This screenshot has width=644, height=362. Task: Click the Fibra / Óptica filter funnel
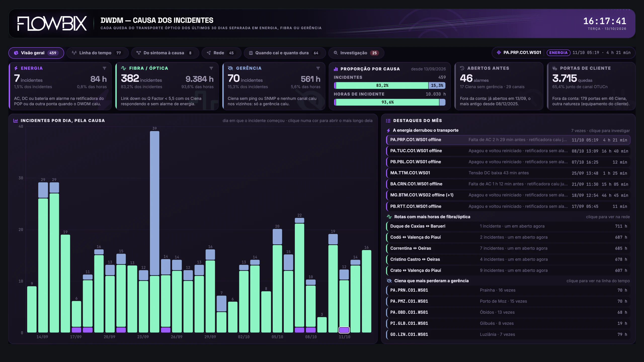pyautogui.click(x=211, y=68)
